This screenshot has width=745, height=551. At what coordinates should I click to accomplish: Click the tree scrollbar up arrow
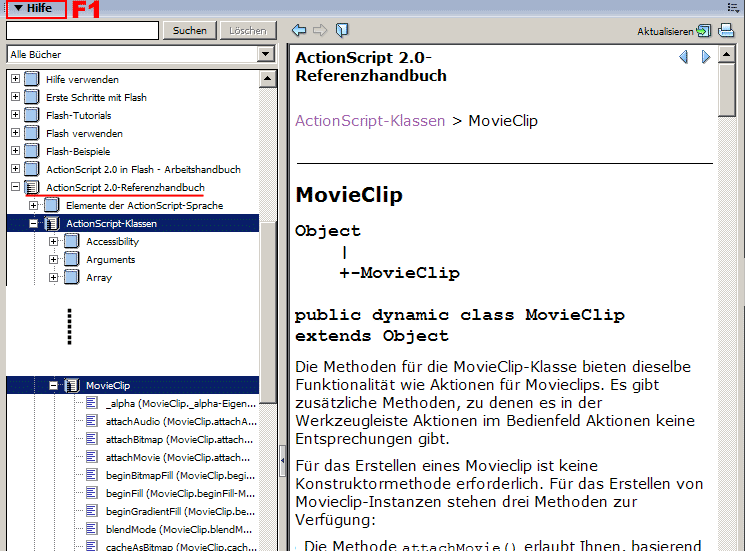click(268, 78)
